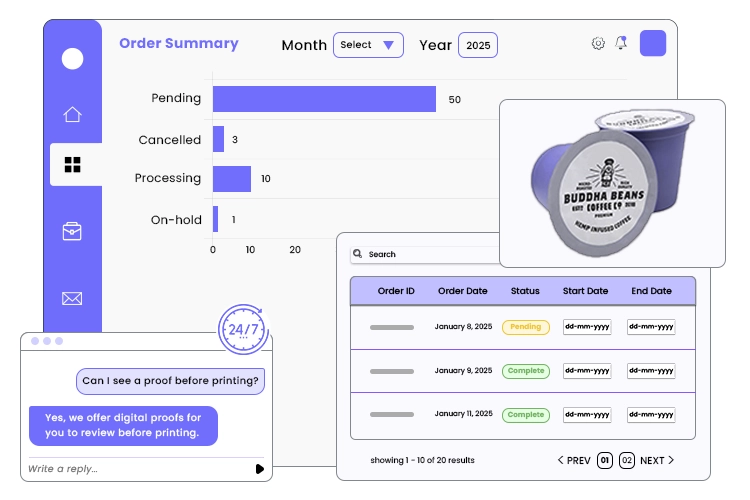Image resolution: width=750 pixels, height=500 pixels.
Task: Open the mail envelope icon
Action: tap(72, 299)
